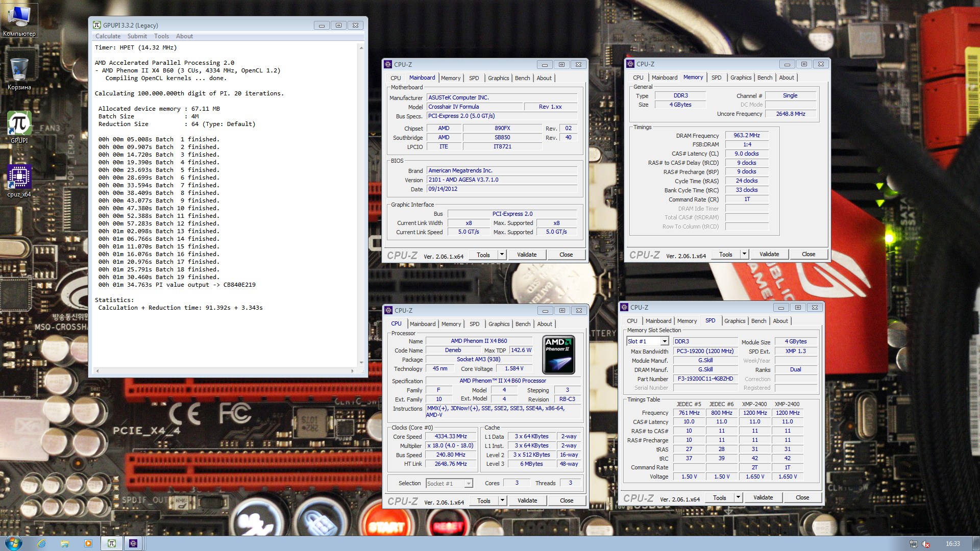Click the Core Voltage 1.584 V value

(514, 368)
